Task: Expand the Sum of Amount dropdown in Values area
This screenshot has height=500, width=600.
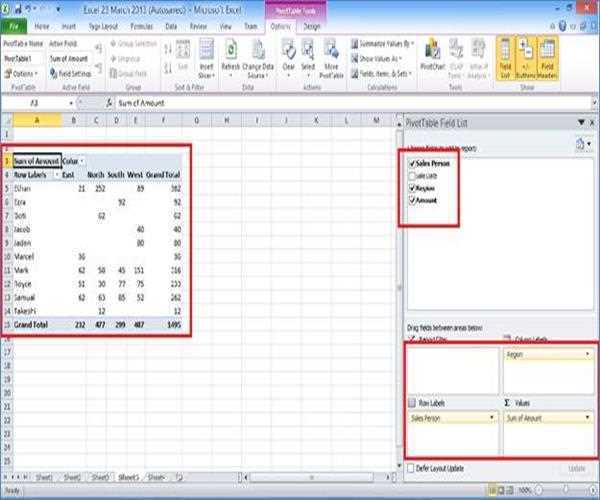Action: (x=585, y=416)
